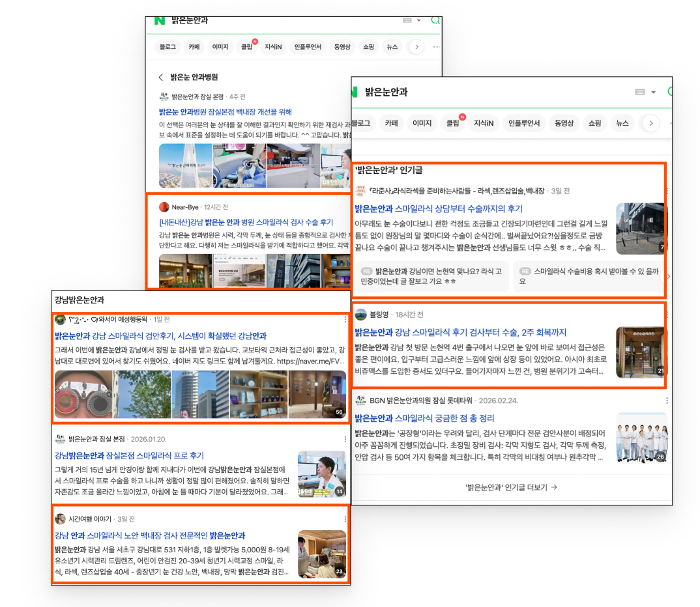This screenshot has width=700, height=607.
Task: Slide to next reply with right chevron
Action: coord(668,276)
